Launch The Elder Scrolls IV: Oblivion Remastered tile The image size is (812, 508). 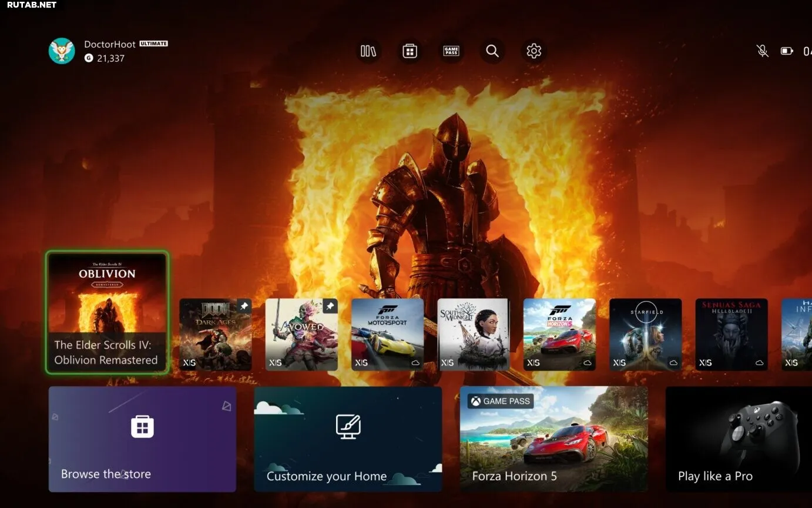(107, 312)
